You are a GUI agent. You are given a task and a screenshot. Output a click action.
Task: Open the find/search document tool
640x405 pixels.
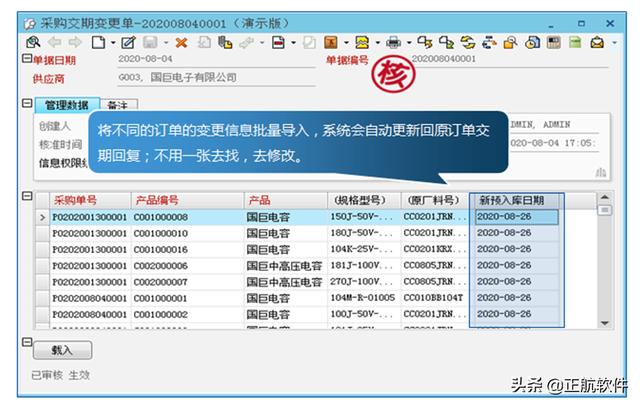tap(33, 42)
